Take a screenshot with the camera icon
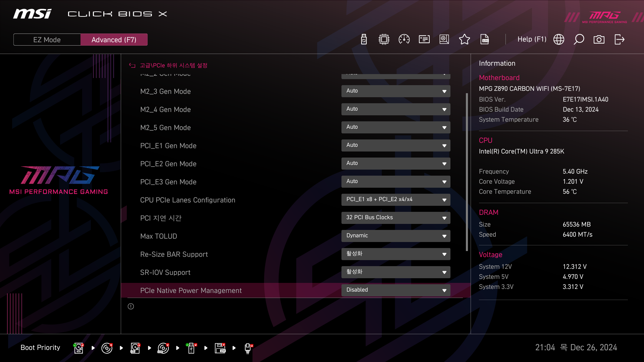Viewport: 644px width, 362px height. 599,40
